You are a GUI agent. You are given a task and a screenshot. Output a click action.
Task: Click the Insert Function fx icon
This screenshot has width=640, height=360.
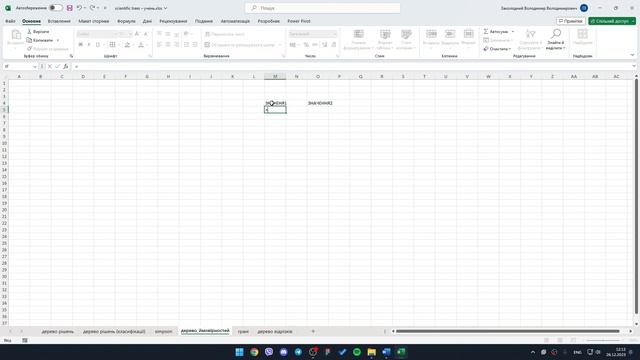click(66, 66)
